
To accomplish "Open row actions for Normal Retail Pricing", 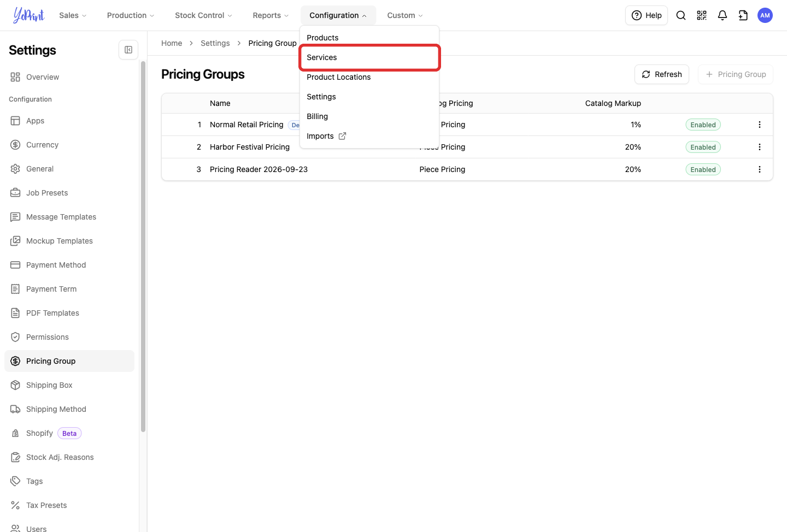I will [x=760, y=125].
